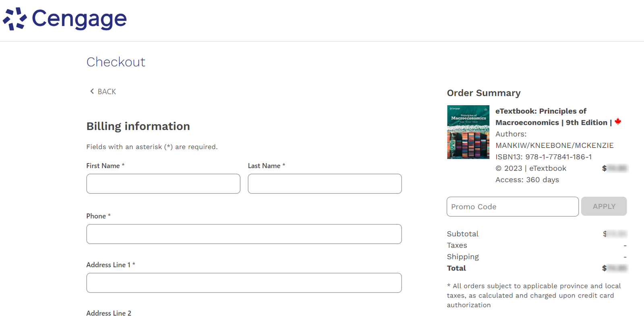
Task: Click the © 2023 | eTextbook text
Action: point(531,168)
